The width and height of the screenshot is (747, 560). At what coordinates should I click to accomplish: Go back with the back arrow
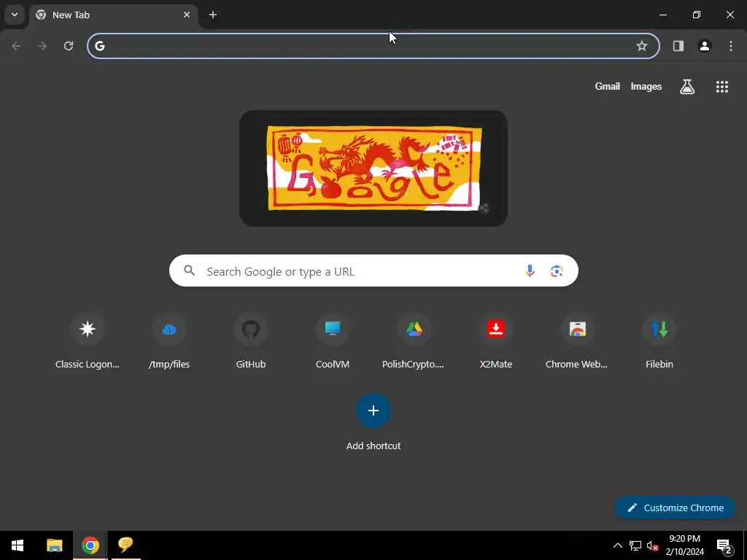point(16,46)
